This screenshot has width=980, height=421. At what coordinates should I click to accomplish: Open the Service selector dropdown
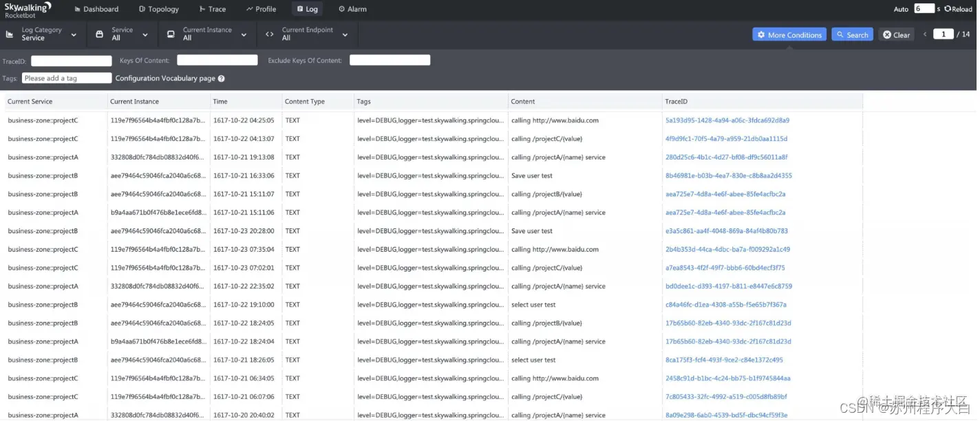tap(145, 35)
